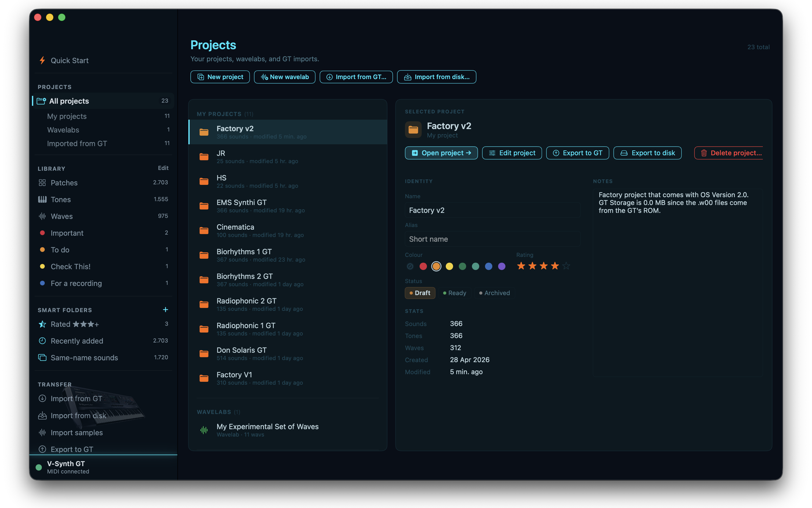Screen dimensions: 812x508
Task: Select EMS Synthi GT project
Action: (288, 206)
